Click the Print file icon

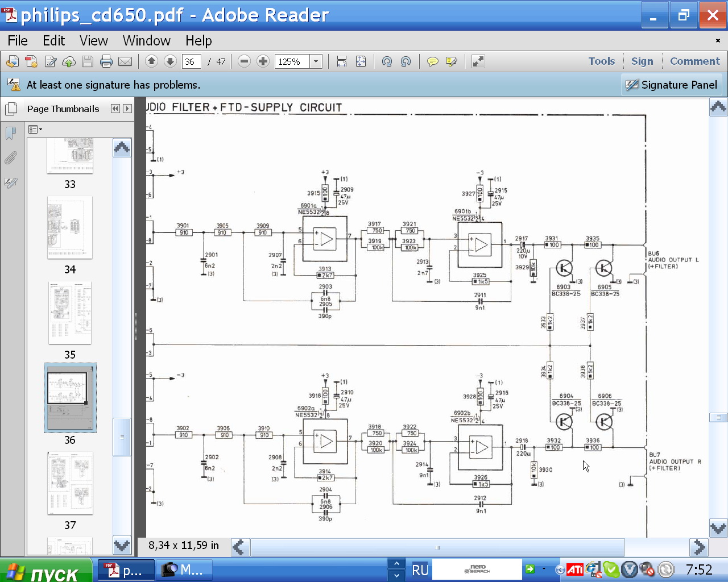[x=106, y=61]
